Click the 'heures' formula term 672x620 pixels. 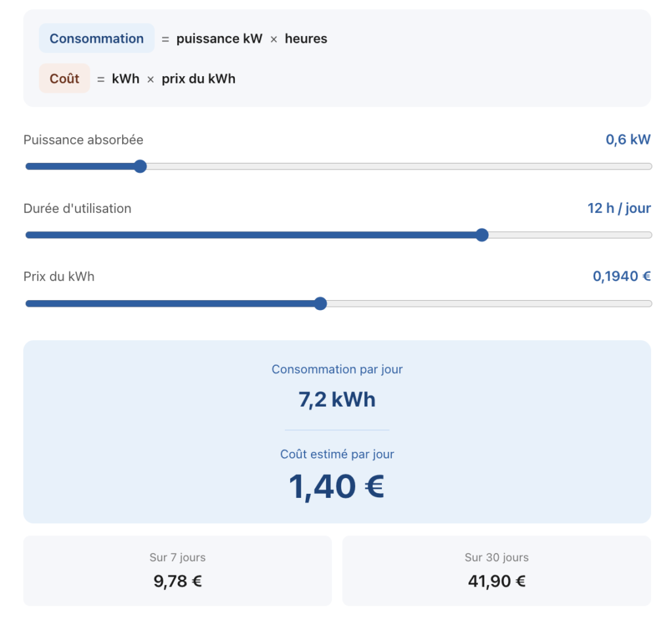click(306, 39)
